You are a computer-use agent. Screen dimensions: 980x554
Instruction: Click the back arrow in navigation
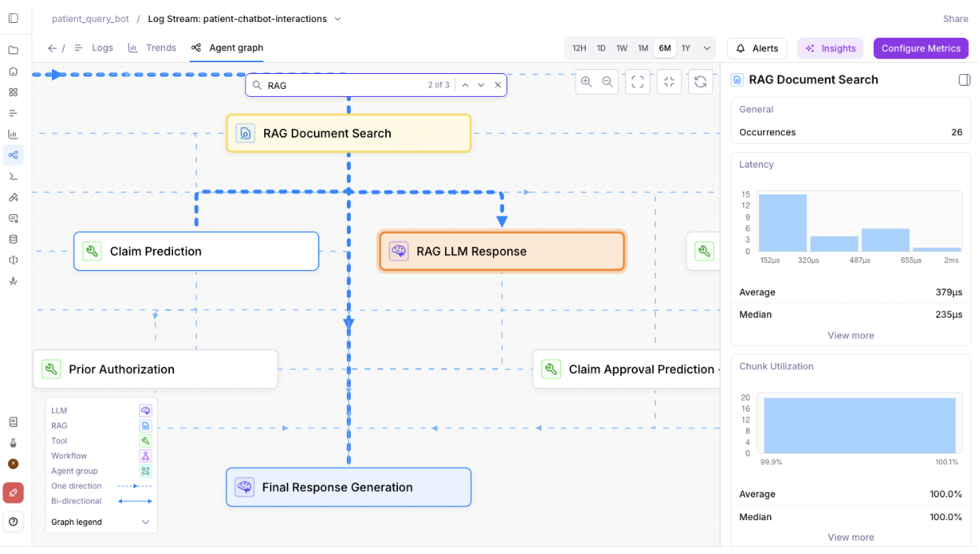52,48
